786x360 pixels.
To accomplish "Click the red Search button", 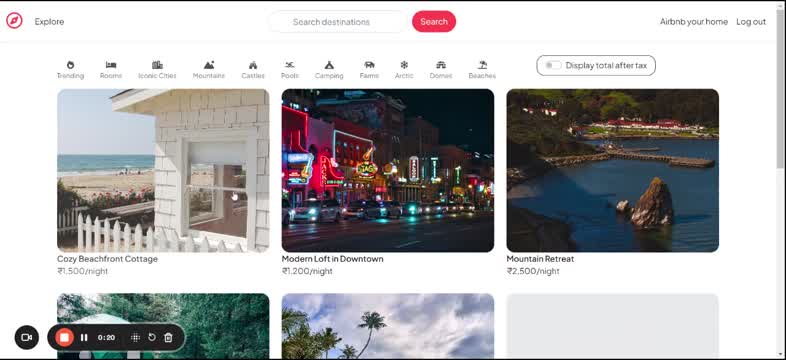I will pyautogui.click(x=434, y=22).
